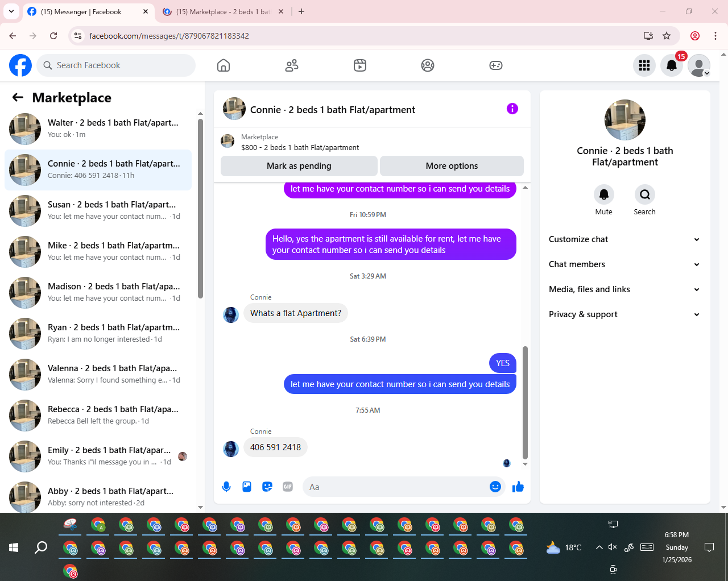Choose a sticker icon
This screenshot has height=581, width=728.
(267, 487)
